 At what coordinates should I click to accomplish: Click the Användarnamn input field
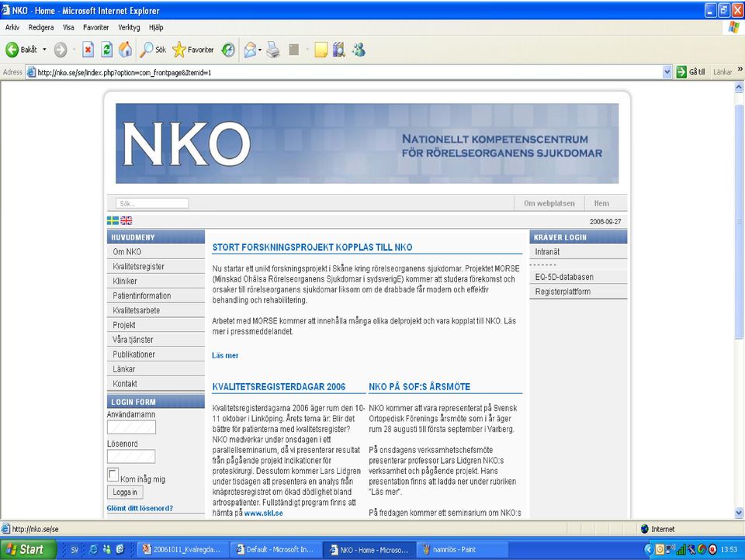pos(131,427)
